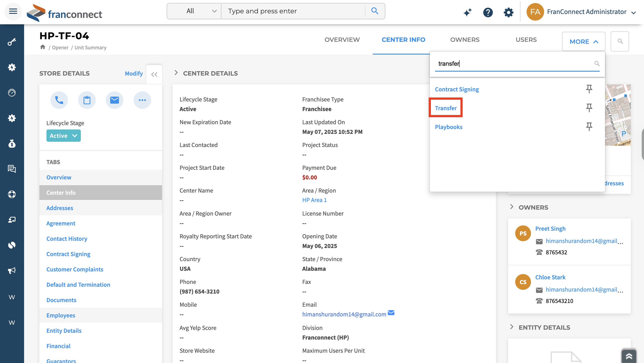Click the phone call icon in Store Details
The width and height of the screenshot is (644, 363).
pyautogui.click(x=59, y=100)
